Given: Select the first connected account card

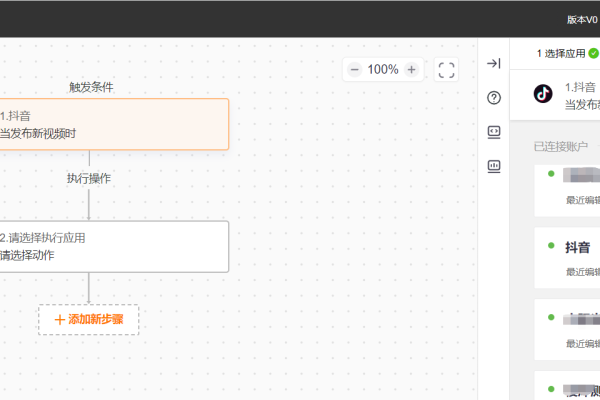Looking at the screenshot, I should [x=568, y=187].
